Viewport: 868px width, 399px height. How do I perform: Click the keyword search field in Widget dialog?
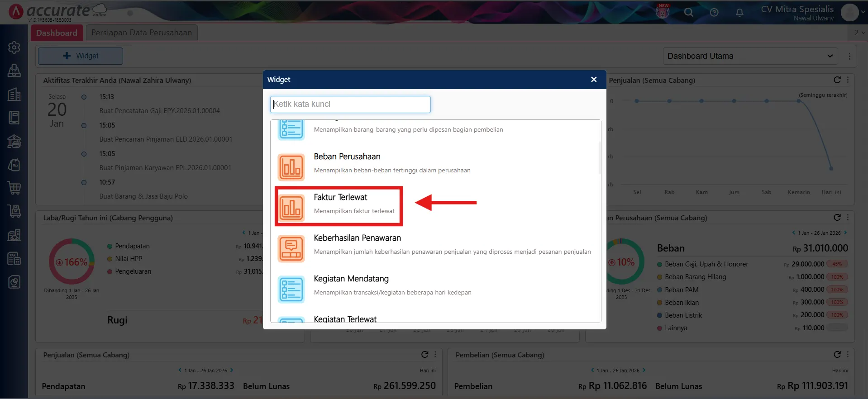350,104
